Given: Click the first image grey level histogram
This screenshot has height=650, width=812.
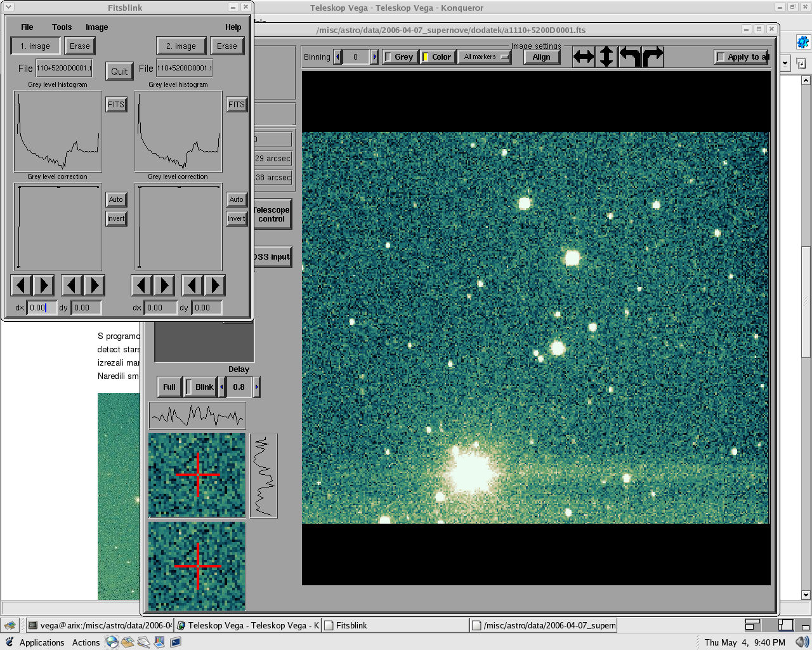Looking at the screenshot, I should coord(58,131).
